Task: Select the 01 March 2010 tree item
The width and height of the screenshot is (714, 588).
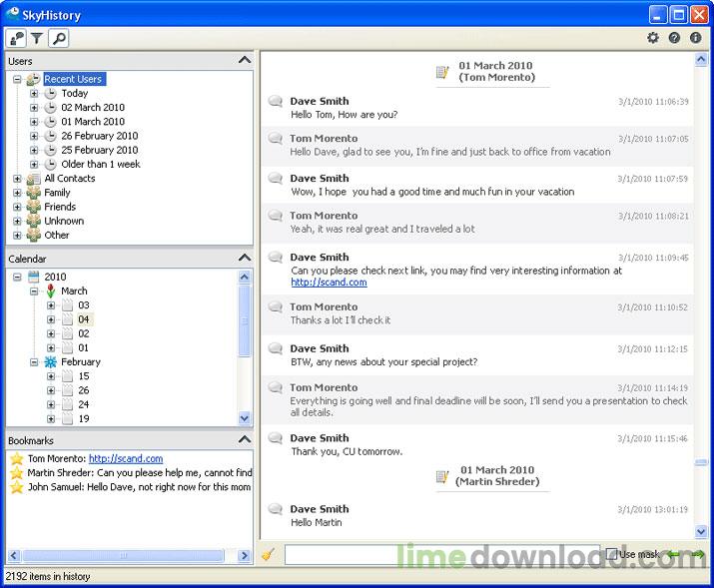Action: [93, 122]
